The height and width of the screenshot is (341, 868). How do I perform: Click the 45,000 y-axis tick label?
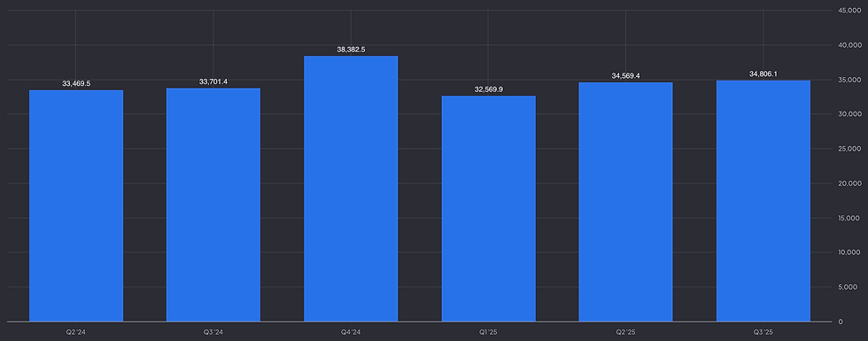(x=849, y=11)
